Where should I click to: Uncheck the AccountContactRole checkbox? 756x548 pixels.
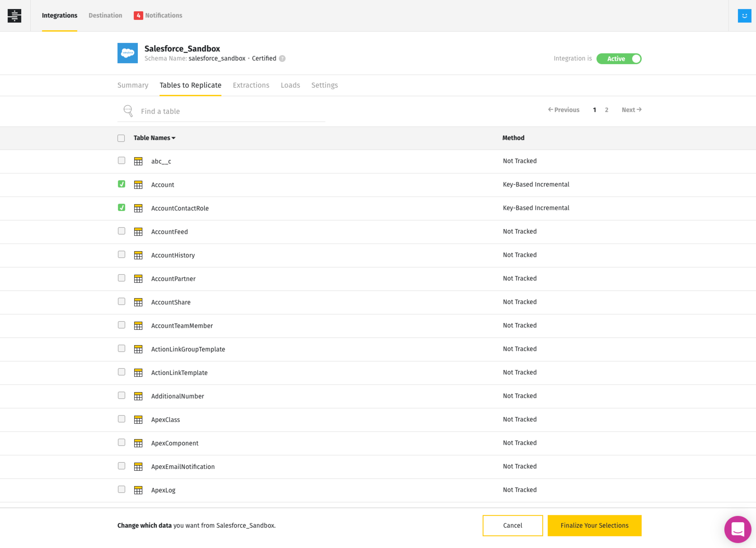(x=122, y=207)
